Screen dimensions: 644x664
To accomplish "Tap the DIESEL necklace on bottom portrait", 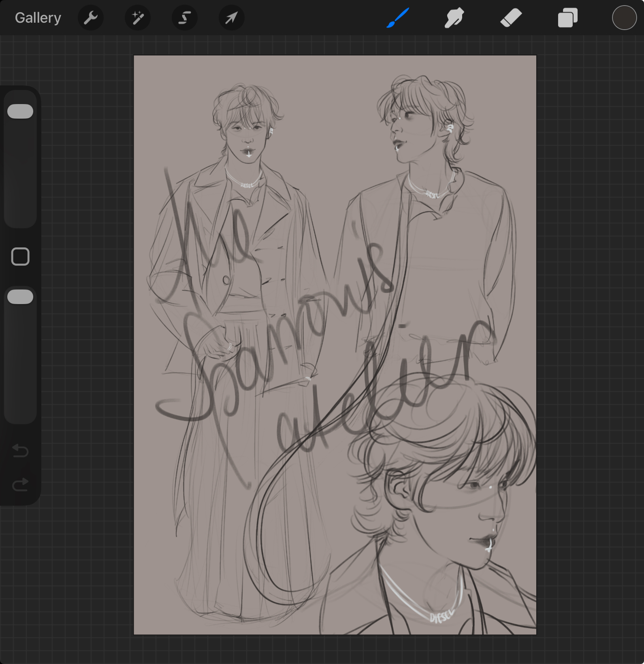I will tap(441, 616).
